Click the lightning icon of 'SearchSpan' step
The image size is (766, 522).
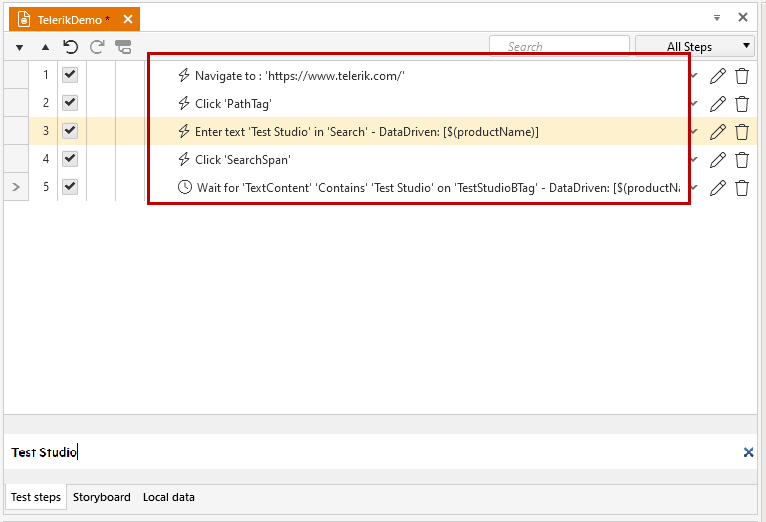[184, 159]
